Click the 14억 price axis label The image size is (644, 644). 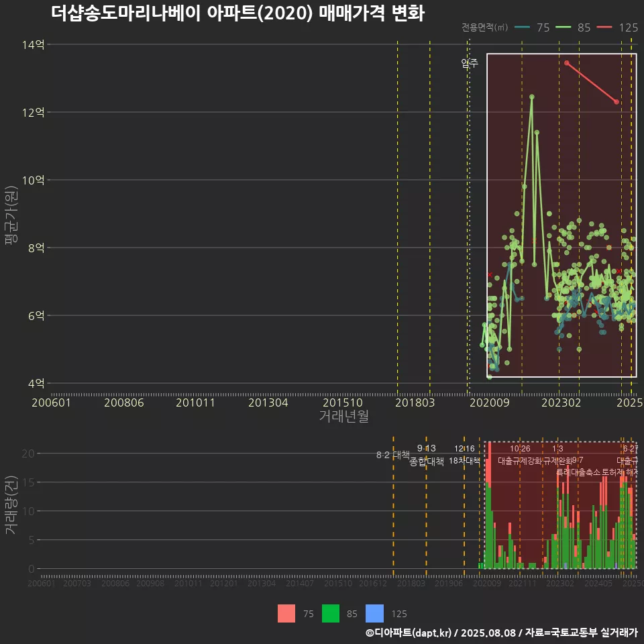[34, 44]
